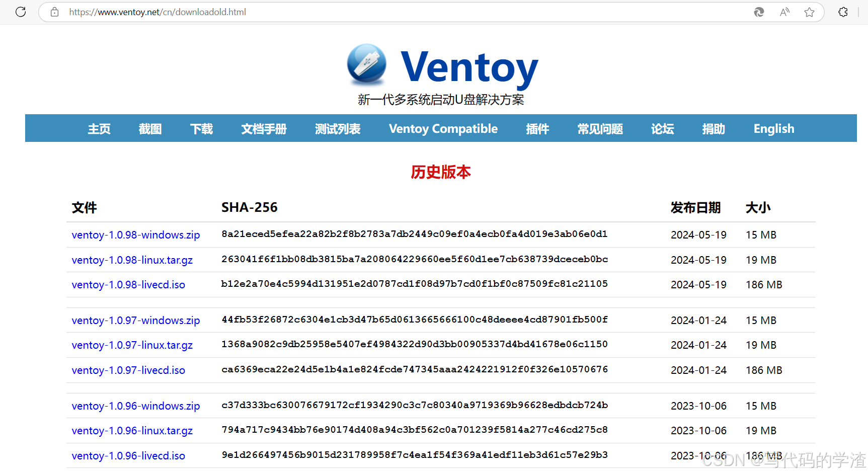This screenshot has width=868, height=475.
Task: Open the 测试列表 menu item
Action: 338,129
